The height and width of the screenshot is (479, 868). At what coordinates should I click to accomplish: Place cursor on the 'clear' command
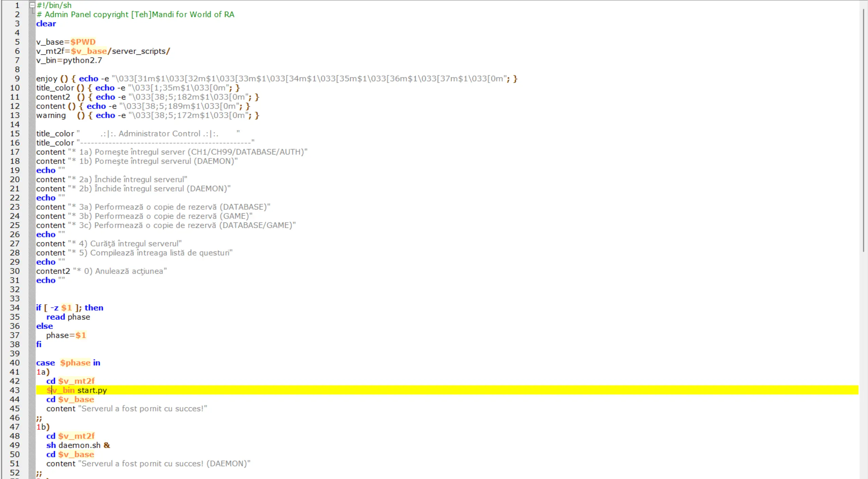point(46,23)
